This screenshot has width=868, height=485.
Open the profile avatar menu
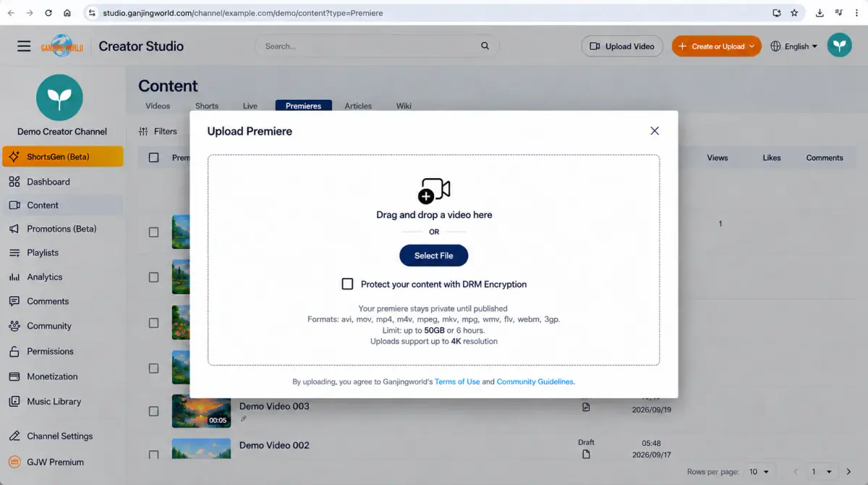[839, 46]
